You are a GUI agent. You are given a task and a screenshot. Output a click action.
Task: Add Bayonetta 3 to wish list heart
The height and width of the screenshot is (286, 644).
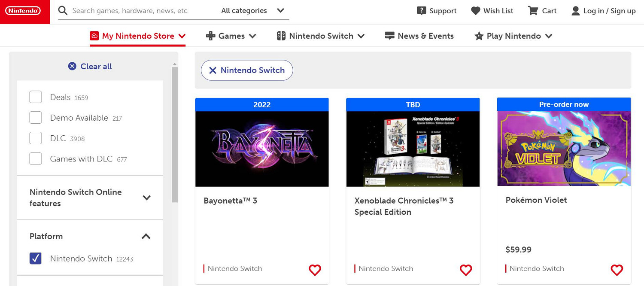pos(315,270)
